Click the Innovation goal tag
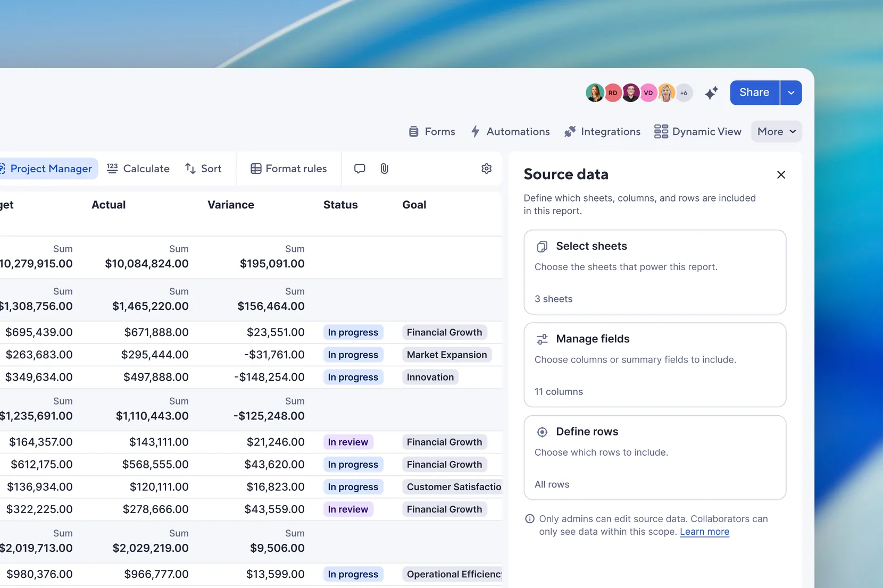Viewport: 883px width, 588px height. pos(430,377)
